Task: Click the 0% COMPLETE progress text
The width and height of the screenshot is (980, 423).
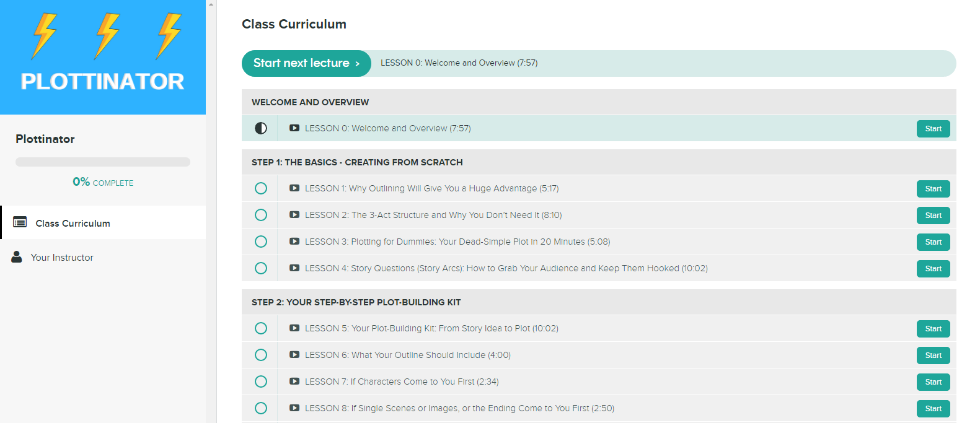Action: click(103, 182)
